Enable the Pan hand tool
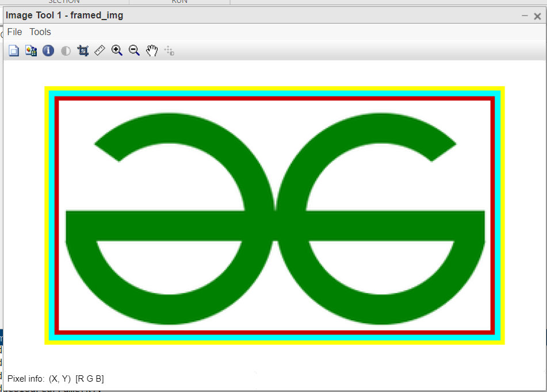547x392 pixels. click(x=152, y=51)
